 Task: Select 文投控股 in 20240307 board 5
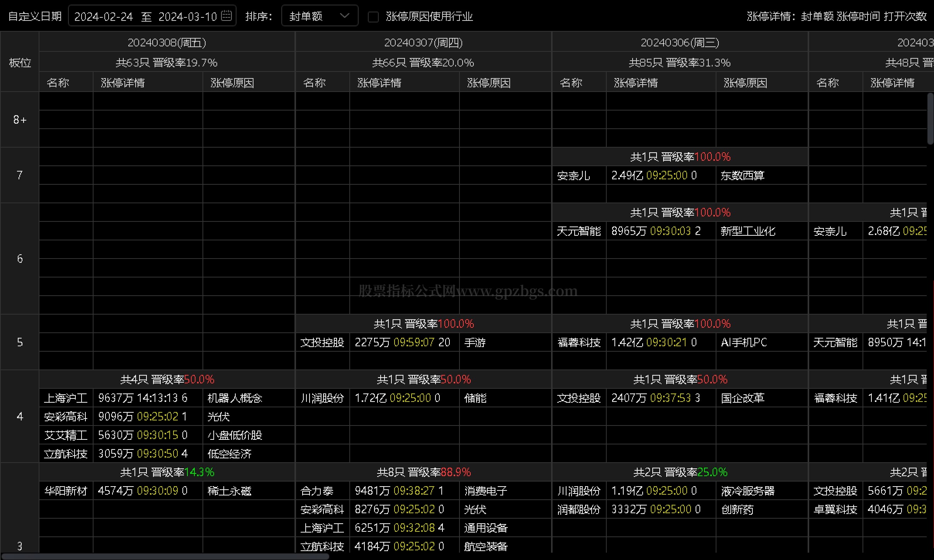click(x=323, y=342)
